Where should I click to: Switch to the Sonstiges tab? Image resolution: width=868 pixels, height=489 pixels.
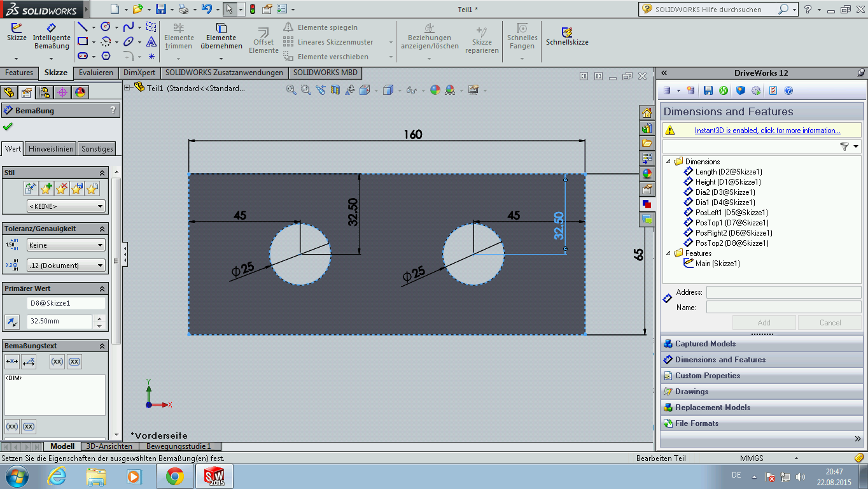point(97,149)
